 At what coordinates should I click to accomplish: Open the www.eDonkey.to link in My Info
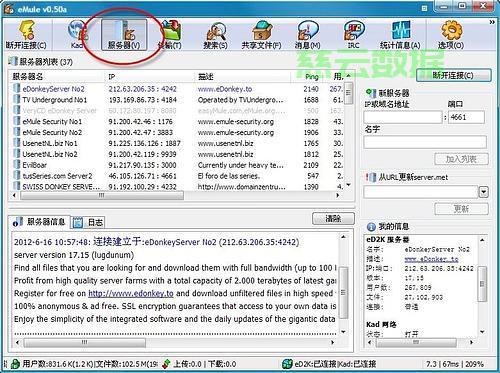[x=431, y=259]
